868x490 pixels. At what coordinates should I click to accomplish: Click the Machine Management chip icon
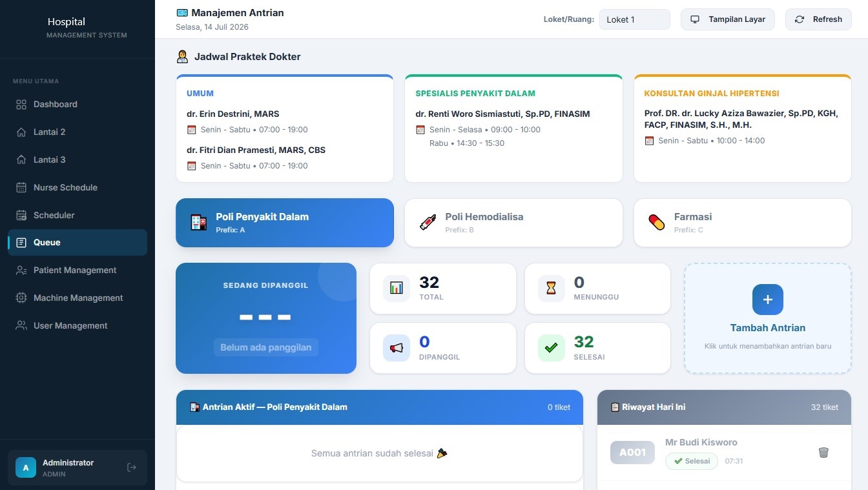(x=21, y=298)
